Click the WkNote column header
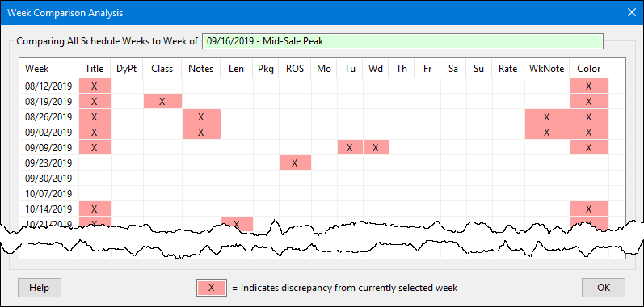This screenshot has width=644, height=308. click(x=547, y=69)
